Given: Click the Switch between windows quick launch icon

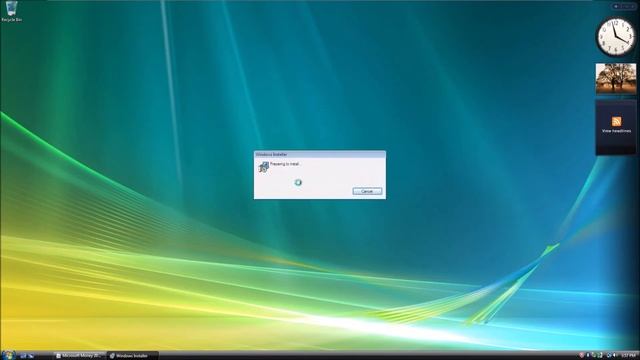Looking at the screenshot, I should tap(31, 356).
